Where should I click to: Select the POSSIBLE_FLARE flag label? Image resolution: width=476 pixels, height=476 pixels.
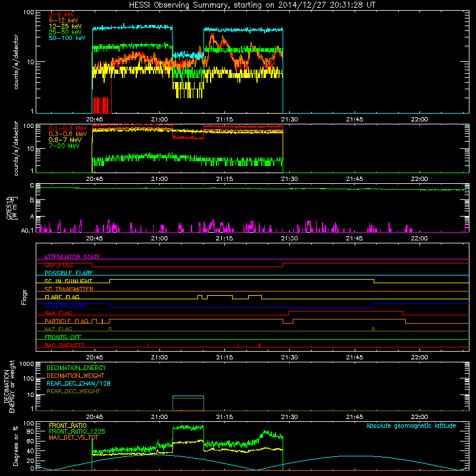(68, 273)
